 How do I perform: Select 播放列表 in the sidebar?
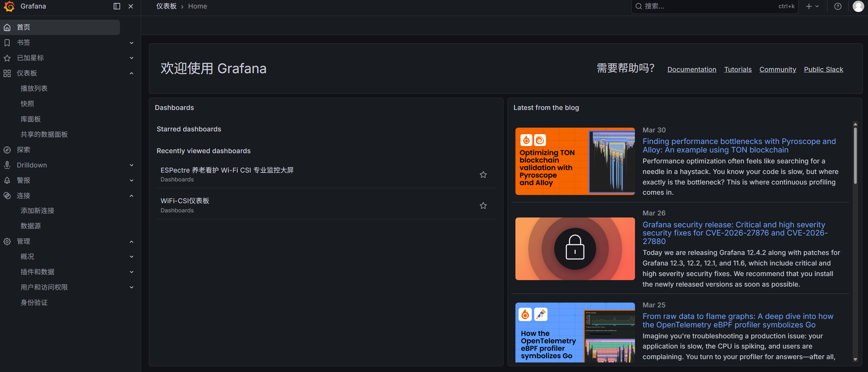click(34, 88)
